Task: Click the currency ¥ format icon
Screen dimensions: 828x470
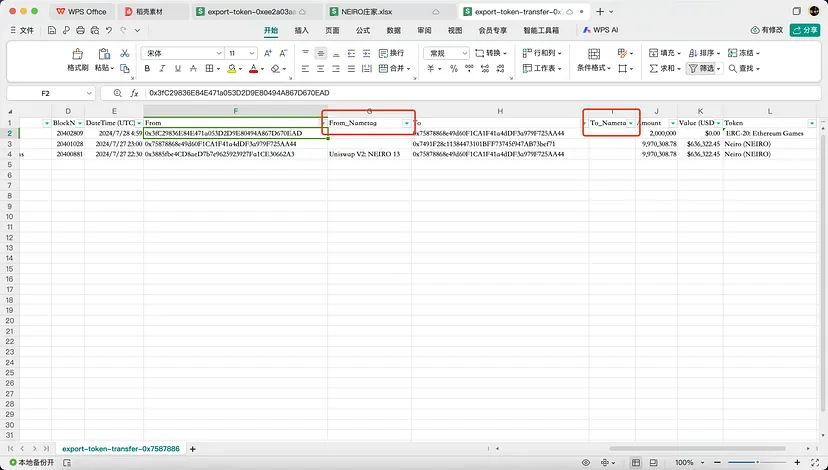Action: pos(433,69)
